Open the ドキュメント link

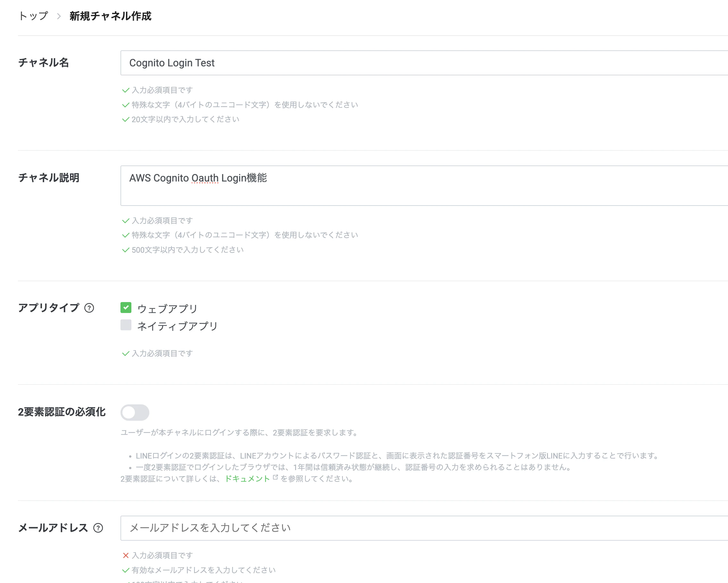(247, 478)
